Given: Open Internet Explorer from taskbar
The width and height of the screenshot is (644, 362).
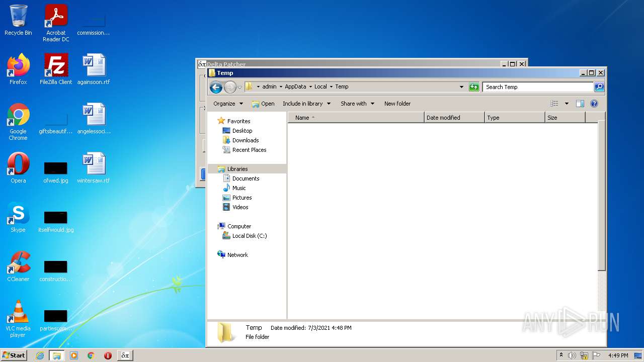Looking at the screenshot, I should click(40, 355).
